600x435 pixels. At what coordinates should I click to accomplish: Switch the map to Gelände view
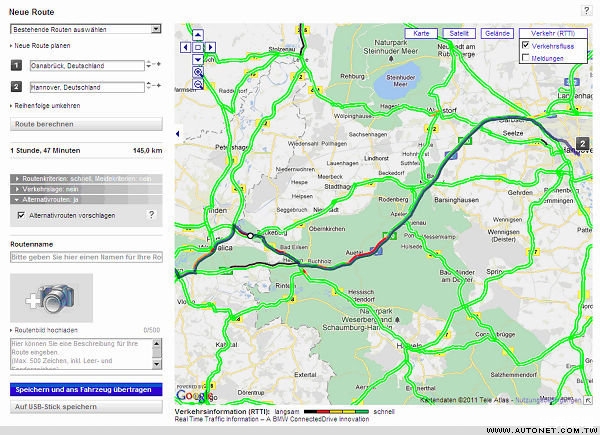coord(497,33)
